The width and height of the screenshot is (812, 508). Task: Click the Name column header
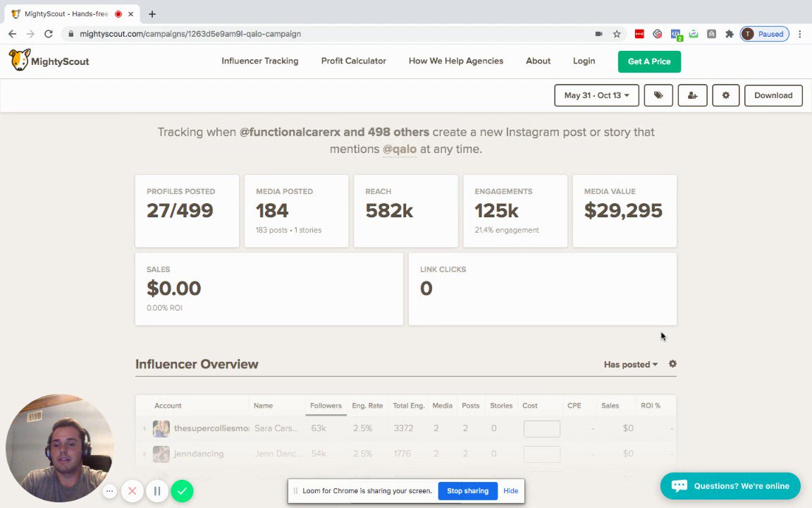click(x=263, y=406)
